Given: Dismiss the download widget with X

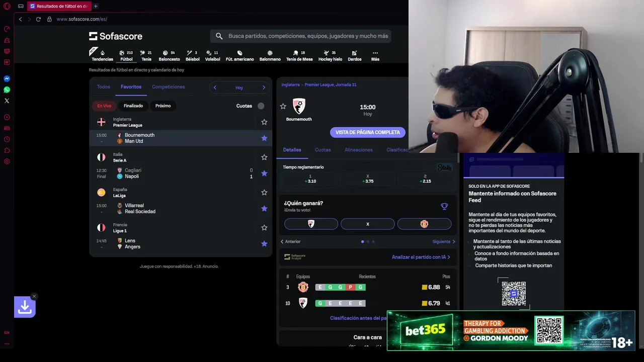Looking at the screenshot, I should (34, 296).
